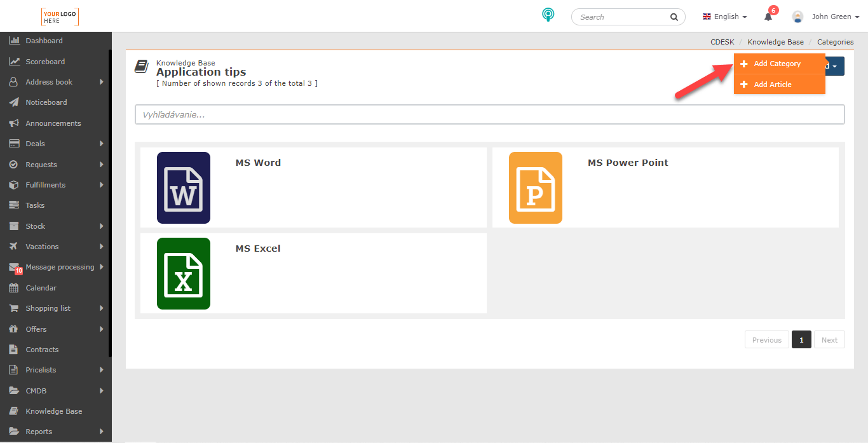
Task: Click the Knowledge Base book header icon
Action: 142,67
